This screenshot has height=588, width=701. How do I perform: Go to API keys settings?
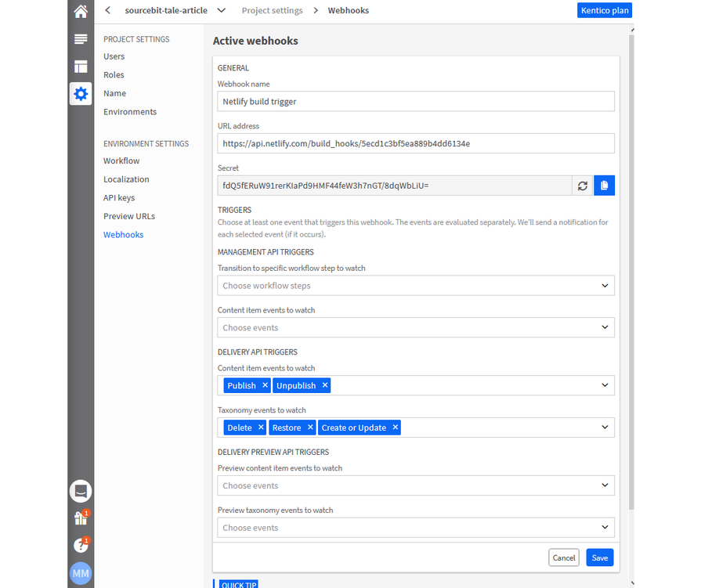click(119, 198)
